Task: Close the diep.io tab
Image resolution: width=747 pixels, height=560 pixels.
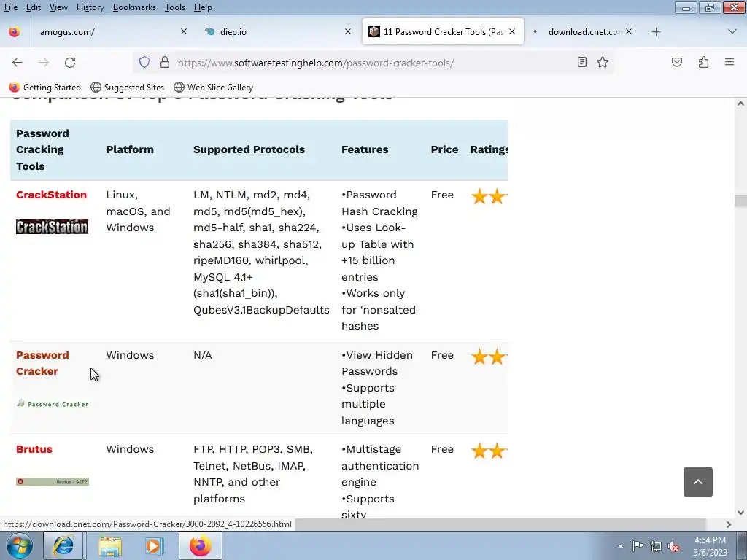Action: pos(348,31)
